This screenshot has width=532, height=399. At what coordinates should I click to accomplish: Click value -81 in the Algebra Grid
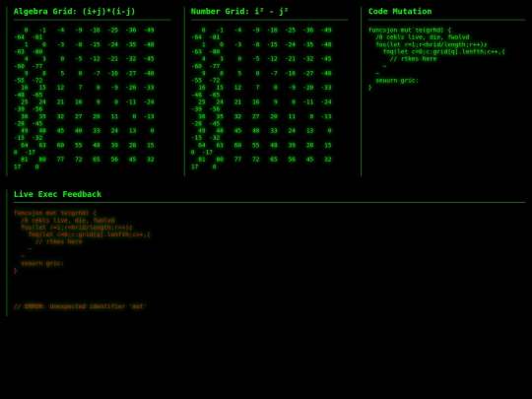click(x=37, y=37)
